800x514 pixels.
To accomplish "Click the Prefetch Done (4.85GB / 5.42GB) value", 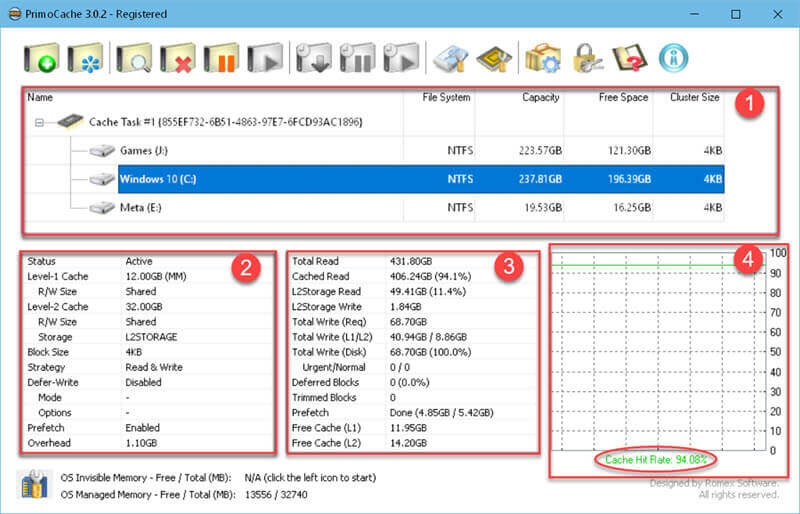I will (442, 412).
